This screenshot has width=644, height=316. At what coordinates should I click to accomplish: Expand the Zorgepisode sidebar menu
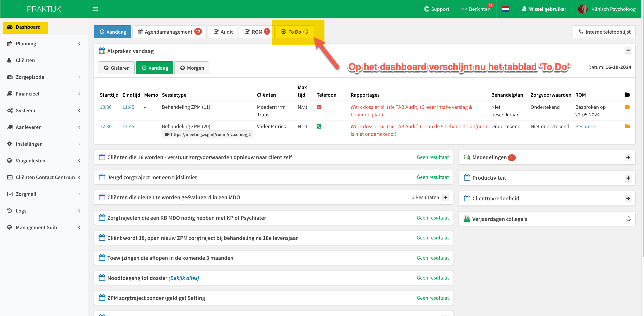coord(44,77)
